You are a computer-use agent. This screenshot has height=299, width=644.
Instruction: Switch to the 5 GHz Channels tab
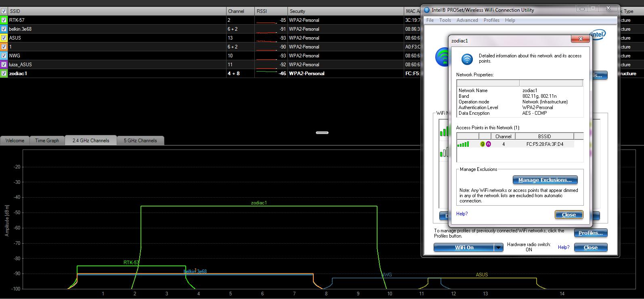tap(140, 141)
